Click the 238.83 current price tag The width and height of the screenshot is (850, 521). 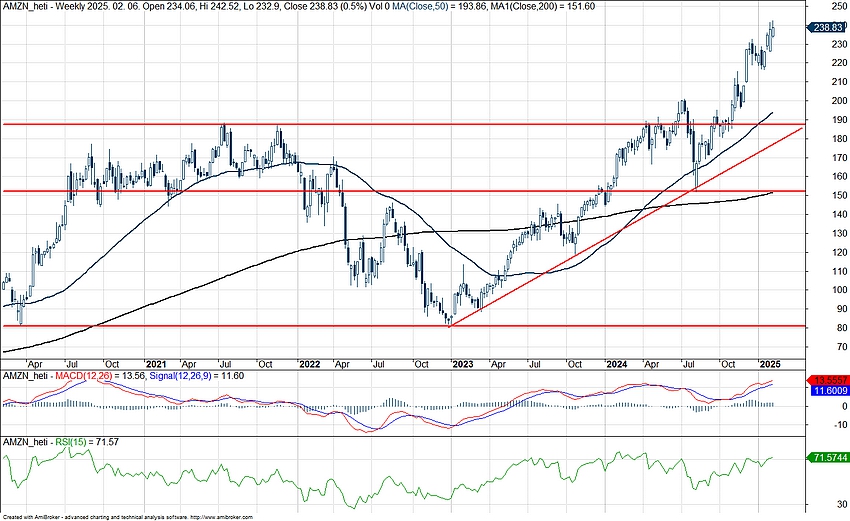(x=828, y=27)
